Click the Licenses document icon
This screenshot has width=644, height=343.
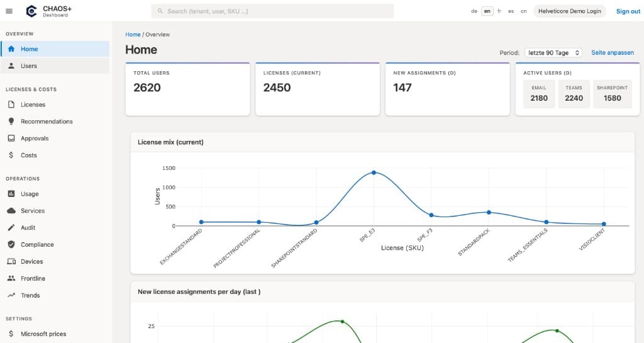[x=11, y=104]
